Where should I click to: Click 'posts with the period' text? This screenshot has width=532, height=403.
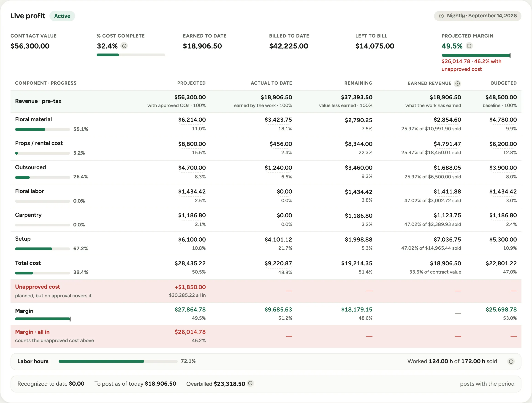487,384
